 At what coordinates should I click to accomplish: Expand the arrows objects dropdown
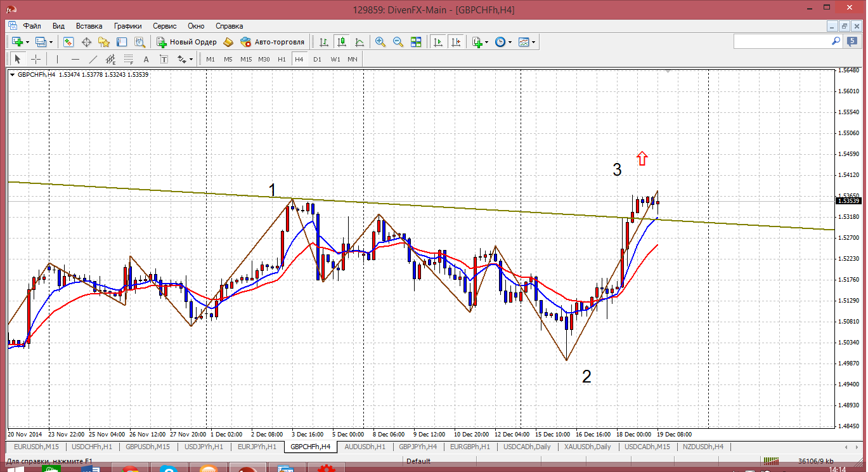pyautogui.click(x=191, y=59)
